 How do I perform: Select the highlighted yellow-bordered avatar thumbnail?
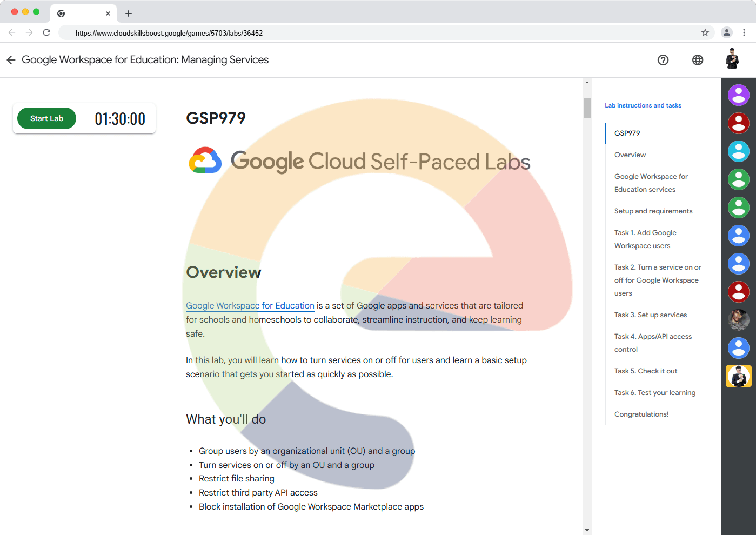coord(738,376)
